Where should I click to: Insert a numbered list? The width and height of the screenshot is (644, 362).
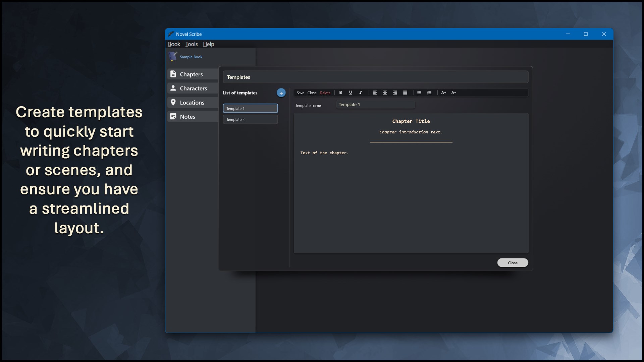point(429,93)
